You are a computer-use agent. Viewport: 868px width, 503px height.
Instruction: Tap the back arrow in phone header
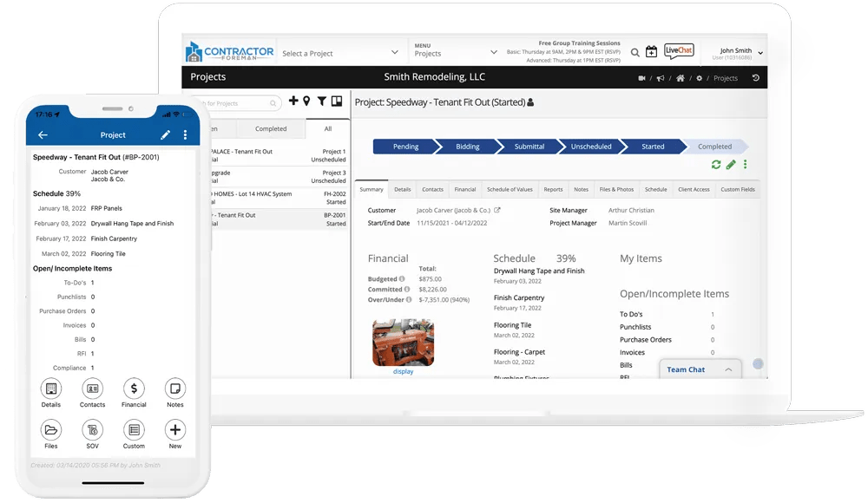click(43, 135)
